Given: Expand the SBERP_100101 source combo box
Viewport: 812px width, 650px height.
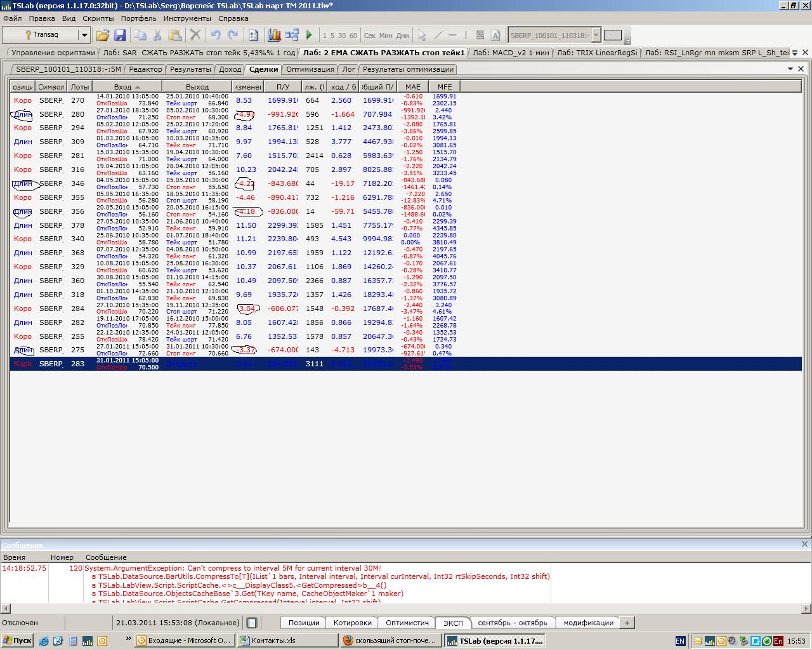Looking at the screenshot, I should tap(596, 36).
